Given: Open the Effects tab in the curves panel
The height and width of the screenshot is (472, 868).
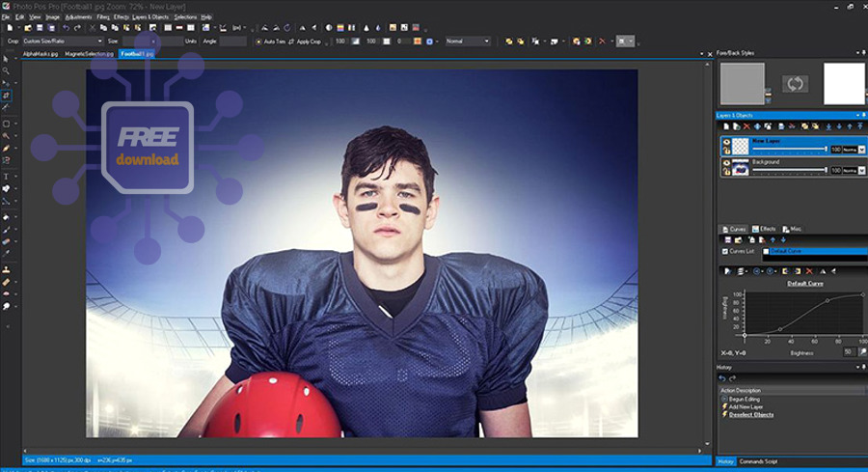Looking at the screenshot, I should pyautogui.click(x=764, y=229).
